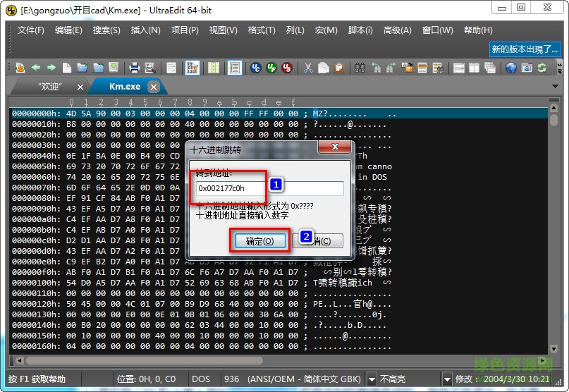Click the UltraCompare UC icon
This screenshot has width=569, height=392.
click(x=256, y=68)
